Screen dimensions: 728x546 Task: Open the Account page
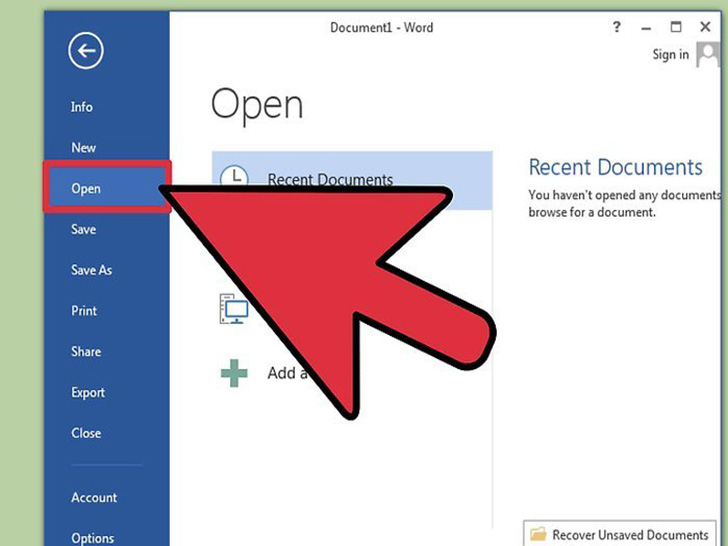click(x=94, y=497)
